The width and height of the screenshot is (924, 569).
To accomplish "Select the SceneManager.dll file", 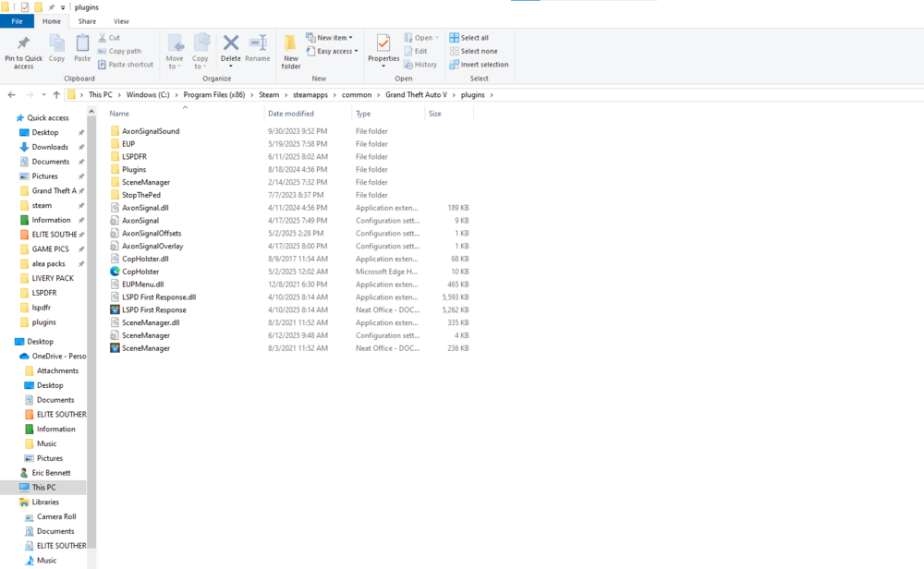I will pos(151,322).
